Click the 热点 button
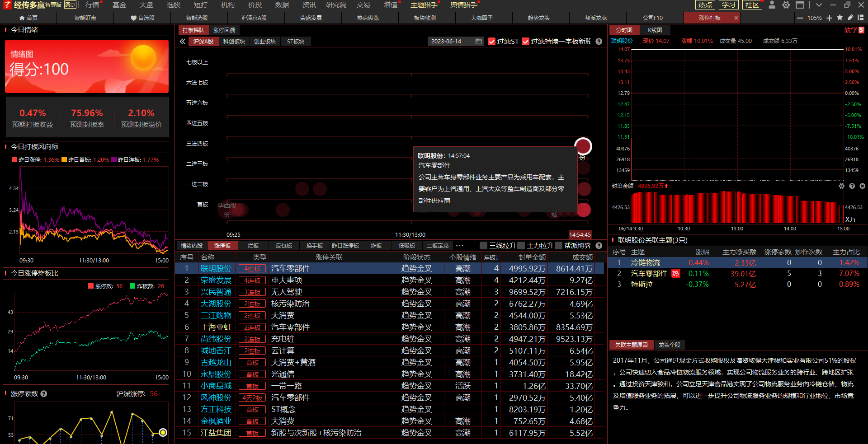This screenshot has height=444, width=868. coord(705,5)
